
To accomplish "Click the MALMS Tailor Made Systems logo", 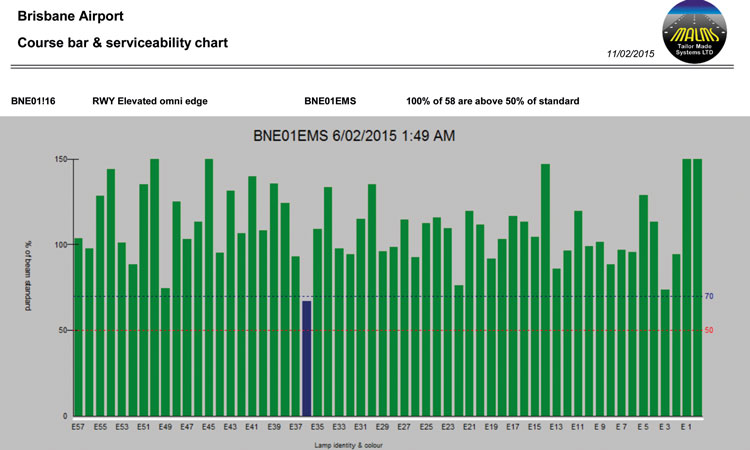I will [x=694, y=32].
